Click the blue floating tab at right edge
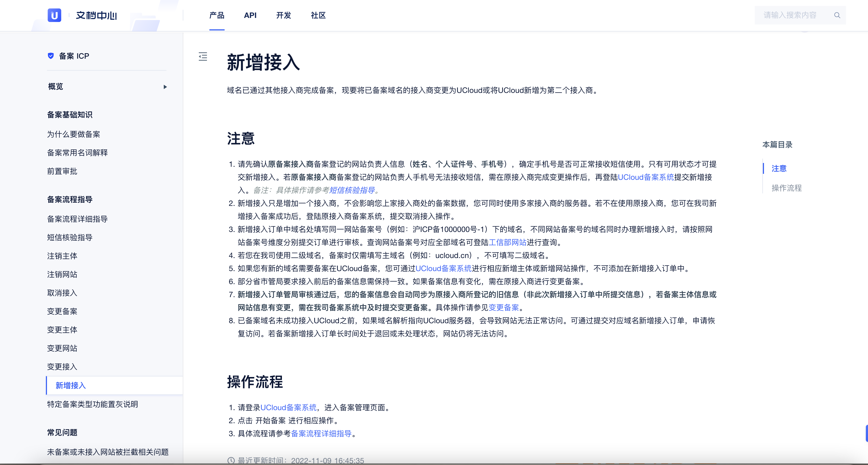The height and width of the screenshot is (465, 868). pos(867,433)
